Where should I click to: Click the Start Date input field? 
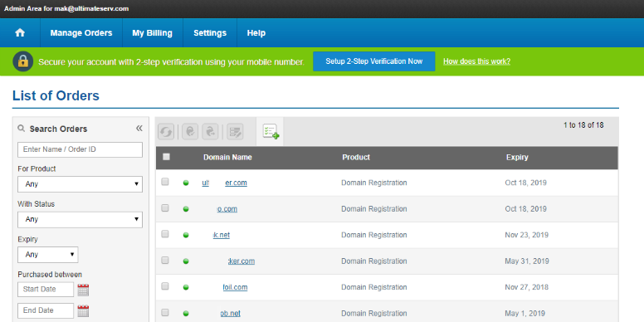[x=46, y=289]
